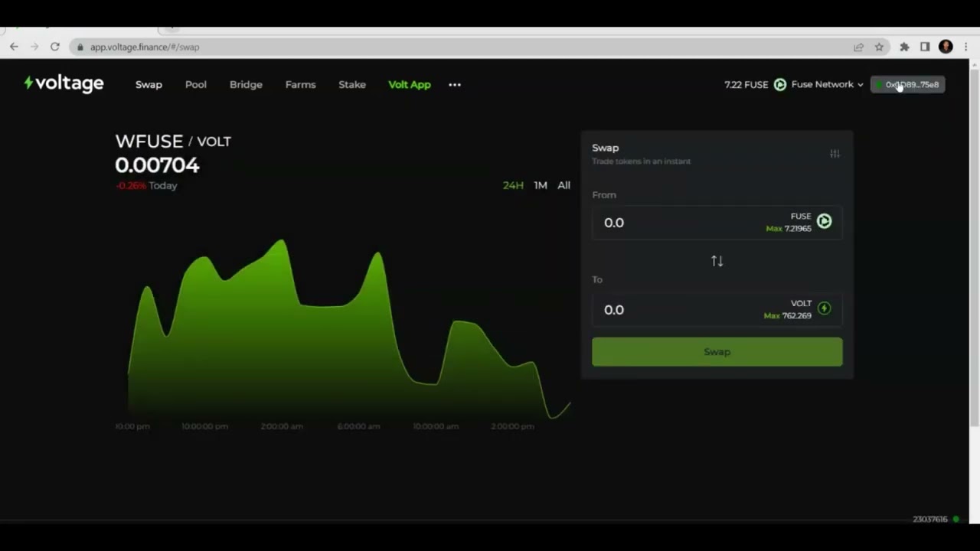The width and height of the screenshot is (980, 551).
Task: Click the green Swap button
Action: [x=717, y=352]
